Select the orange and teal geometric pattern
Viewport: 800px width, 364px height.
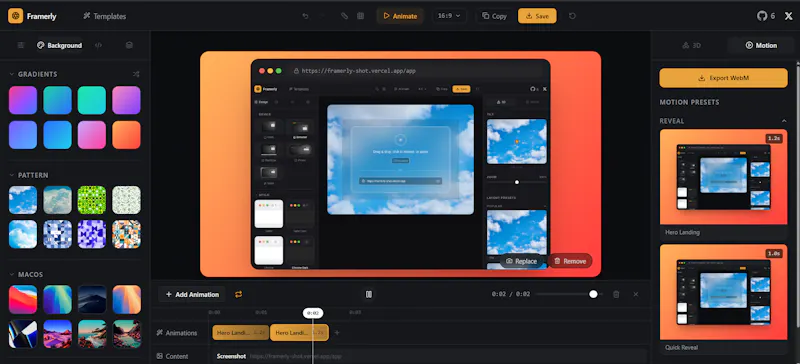point(127,234)
